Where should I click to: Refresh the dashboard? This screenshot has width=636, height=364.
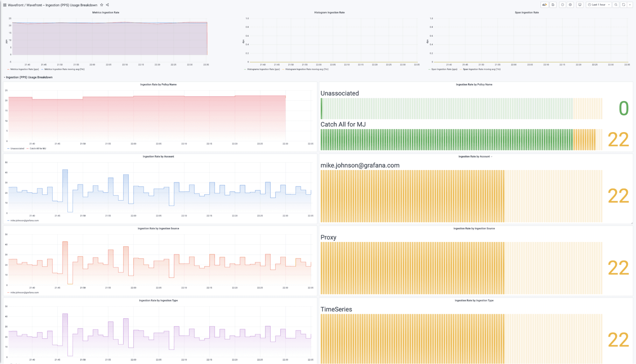pos(624,5)
